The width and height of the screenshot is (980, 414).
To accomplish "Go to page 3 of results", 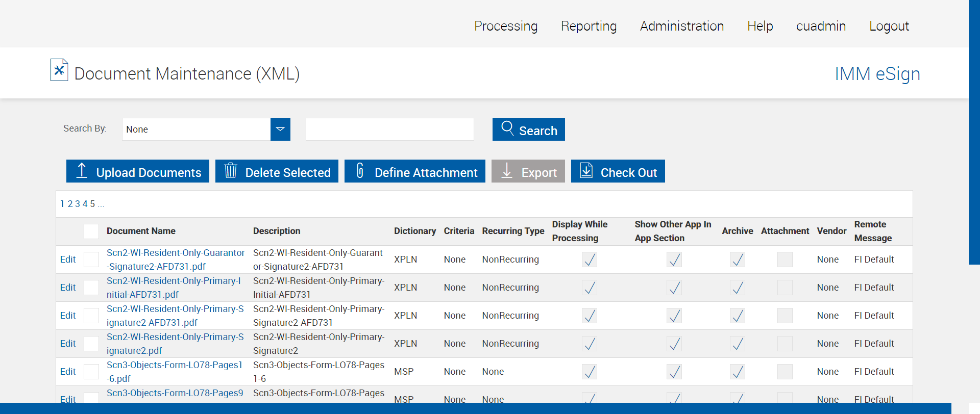I will [78, 204].
